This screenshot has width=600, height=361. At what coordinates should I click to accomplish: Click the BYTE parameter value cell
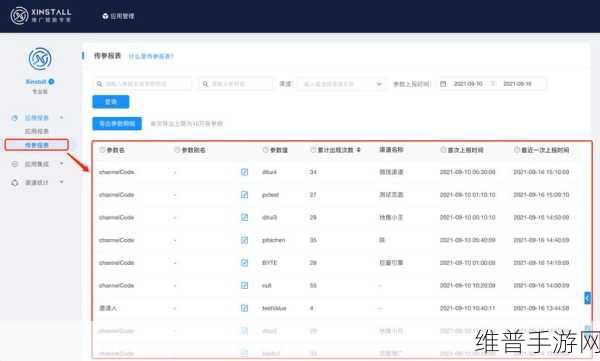pyautogui.click(x=269, y=263)
